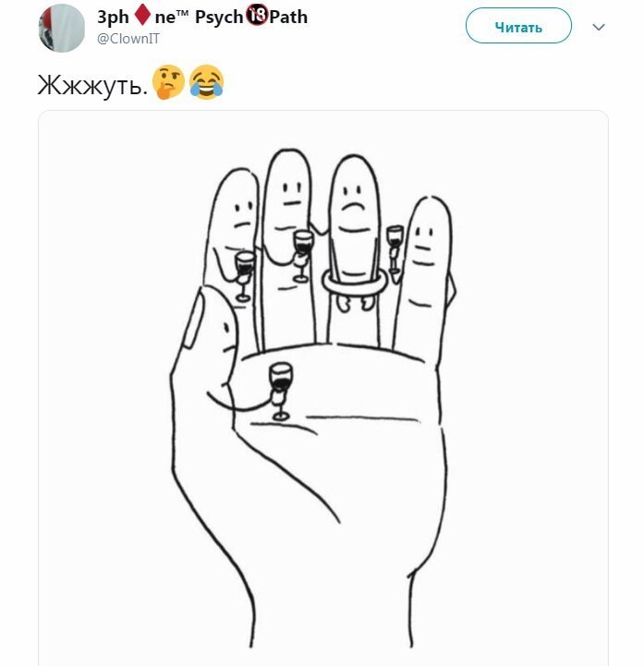Click the Читать follow button
The image size is (644, 666).
pyautogui.click(x=518, y=26)
